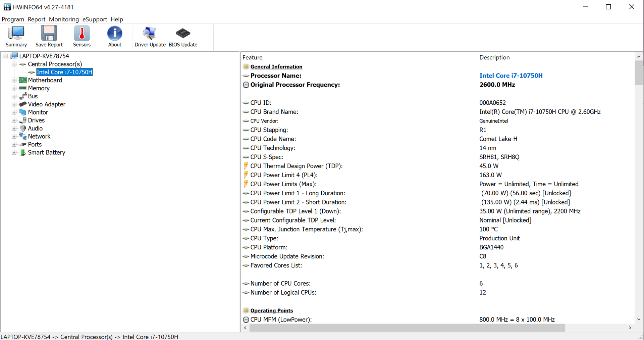
Task: Click the Save Report floppy icon
Action: (x=49, y=34)
